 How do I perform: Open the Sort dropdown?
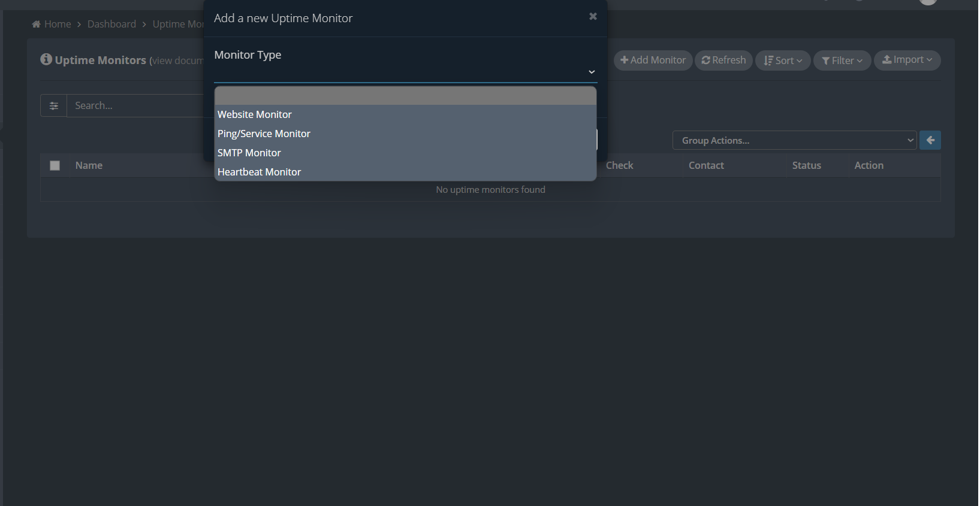(783, 60)
